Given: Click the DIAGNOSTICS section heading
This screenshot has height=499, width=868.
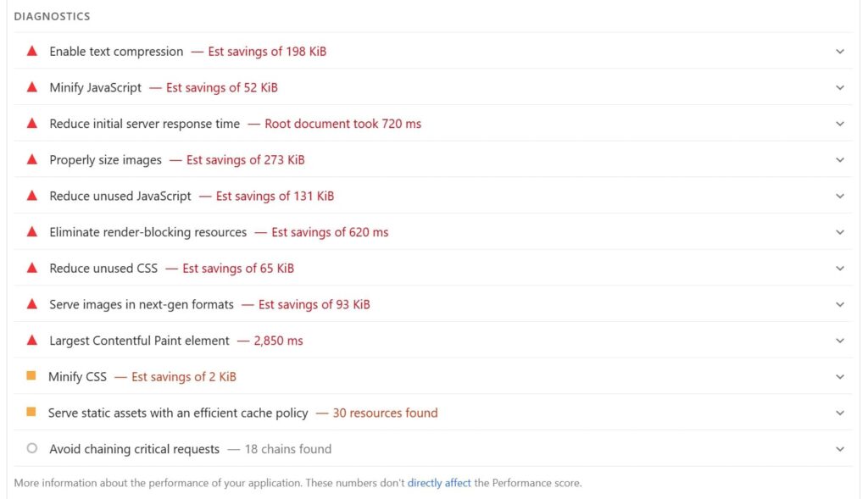Looking at the screenshot, I should [52, 16].
